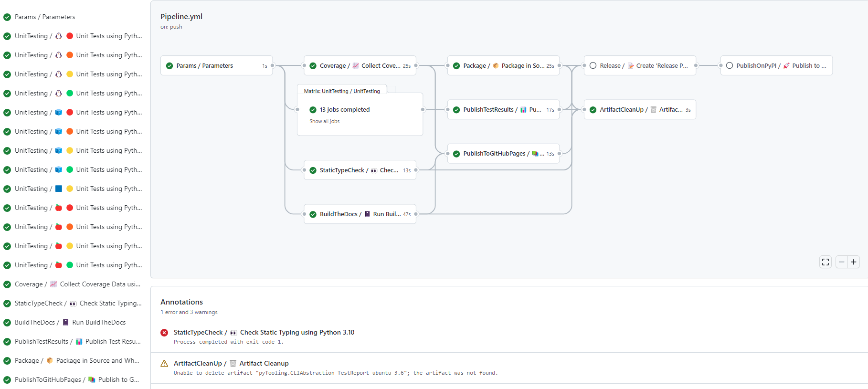Click the rocket icon in PublishOnPyPI node

click(786, 66)
